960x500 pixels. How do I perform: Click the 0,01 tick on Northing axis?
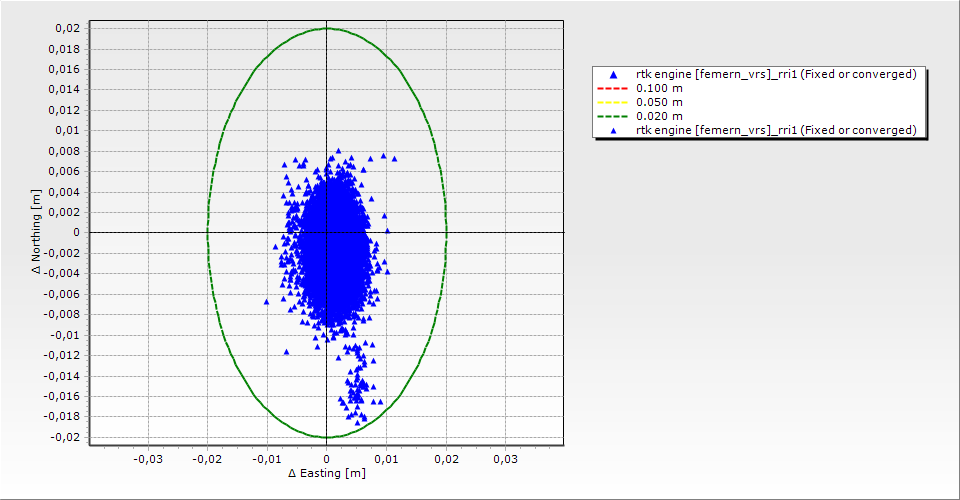point(67,130)
